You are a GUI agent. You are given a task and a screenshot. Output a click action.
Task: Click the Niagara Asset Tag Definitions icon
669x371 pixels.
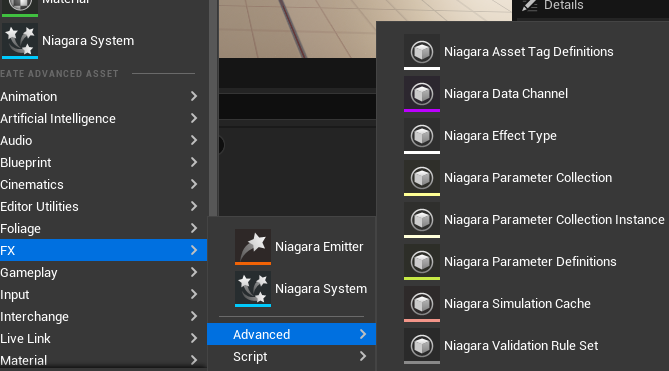[x=422, y=52]
